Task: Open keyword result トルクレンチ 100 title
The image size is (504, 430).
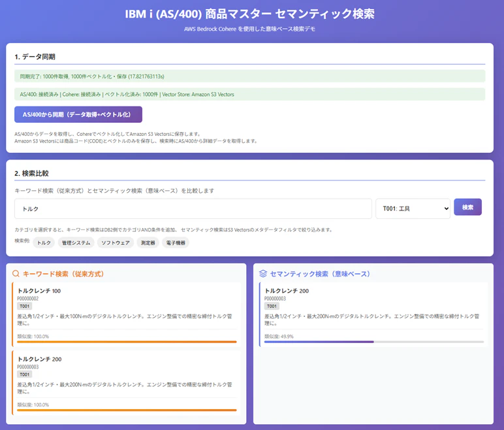Action: point(39,291)
